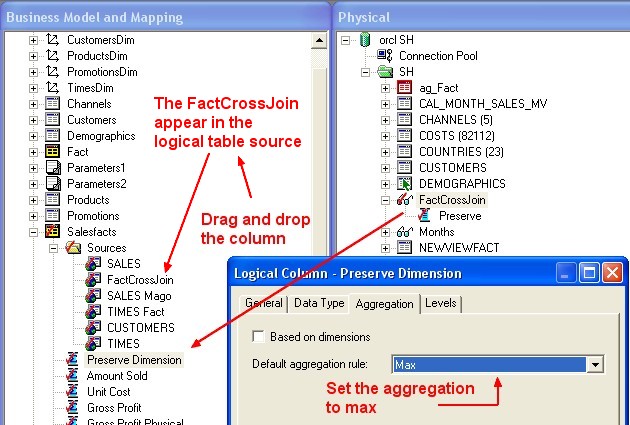Click the Parameters1 table icon

pos(53,168)
